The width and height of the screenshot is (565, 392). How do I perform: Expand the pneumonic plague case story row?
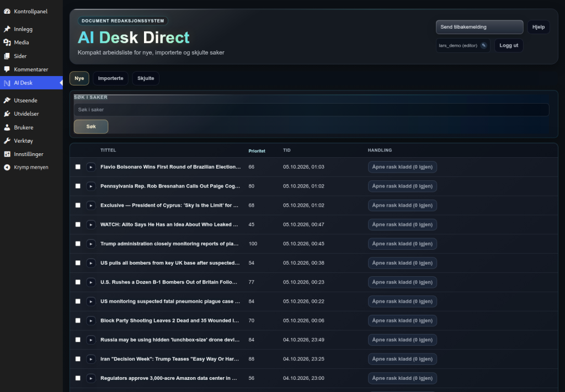click(x=91, y=301)
